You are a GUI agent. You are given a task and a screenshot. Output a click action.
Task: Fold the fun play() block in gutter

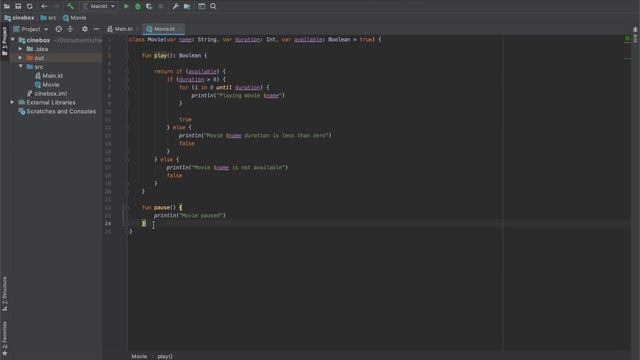point(127,56)
